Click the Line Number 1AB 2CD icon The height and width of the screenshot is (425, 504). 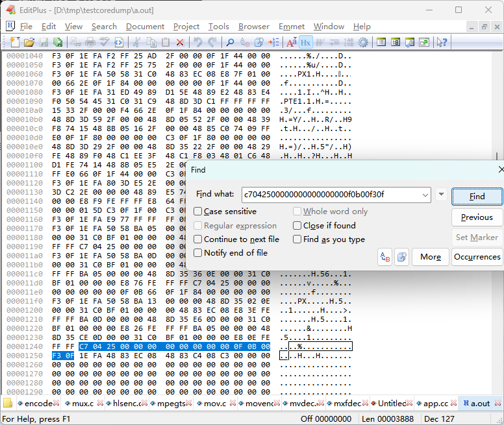coord(349,42)
